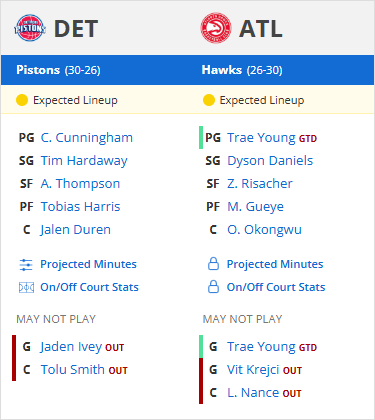Open C. Cunningham player page

click(x=87, y=138)
